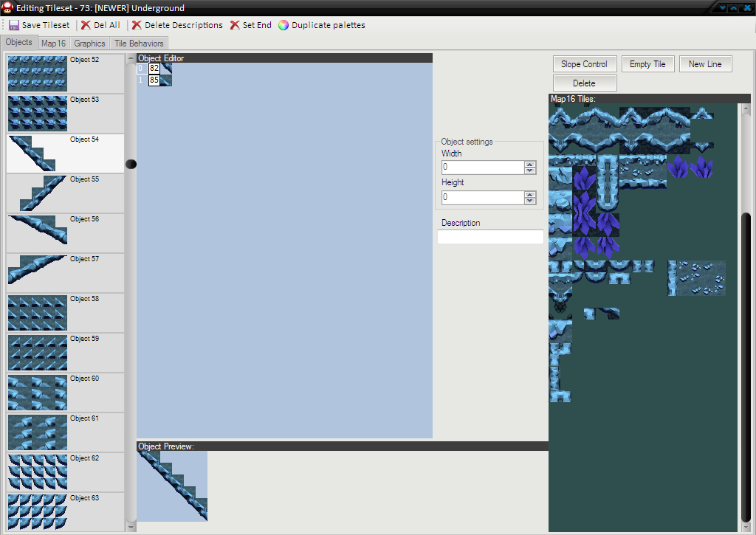Switch to the Map16 tab
Image resolution: width=756 pixels, height=535 pixels.
53,44
